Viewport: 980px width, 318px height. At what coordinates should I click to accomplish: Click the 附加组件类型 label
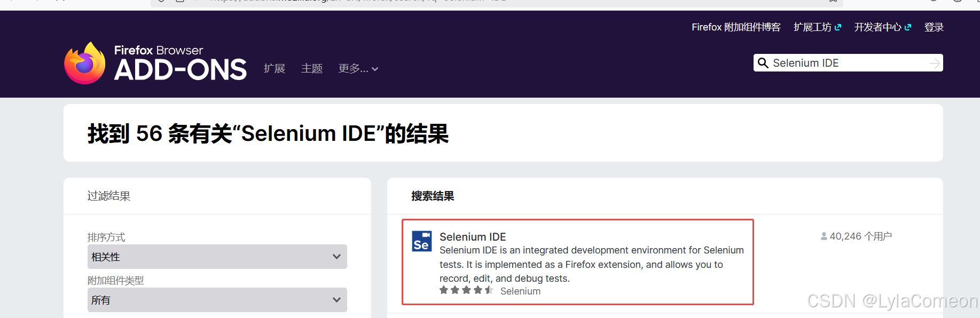click(x=116, y=280)
